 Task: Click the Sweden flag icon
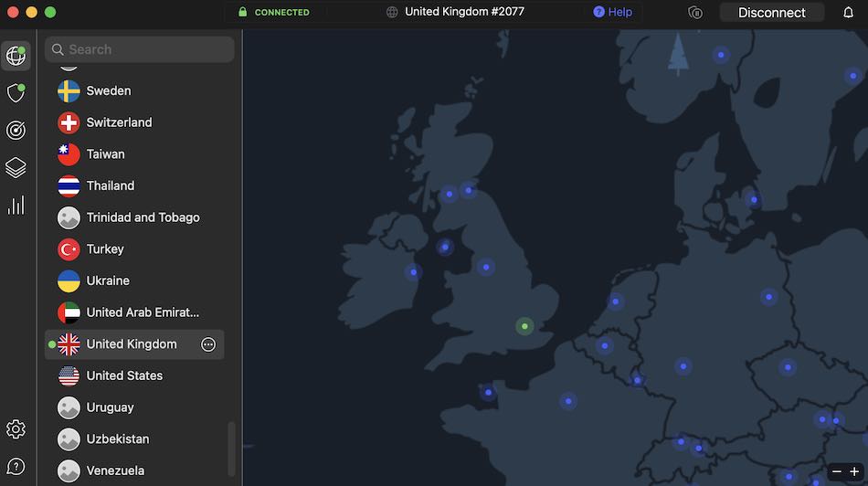click(x=69, y=90)
